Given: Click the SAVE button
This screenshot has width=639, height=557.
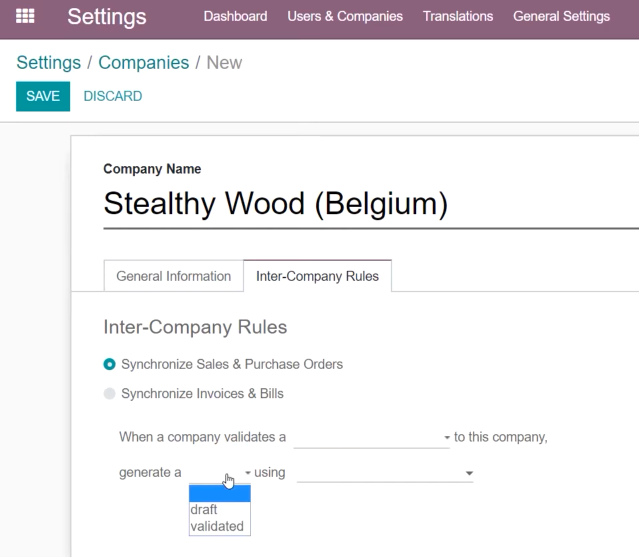Looking at the screenshot, I should 43,96.
